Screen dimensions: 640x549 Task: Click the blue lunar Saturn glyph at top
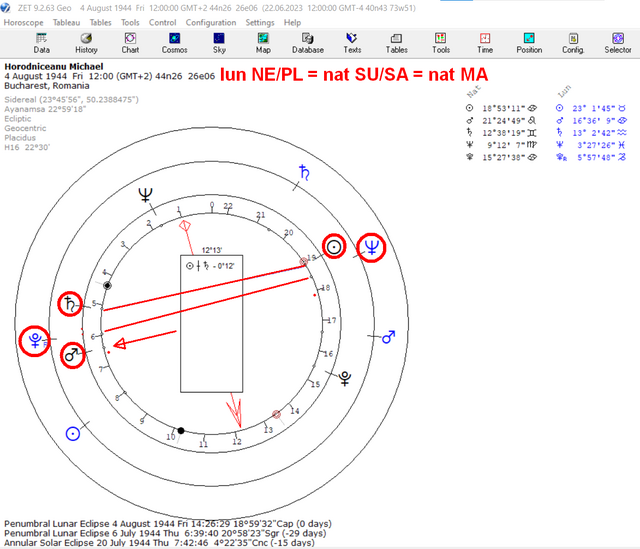(x=304, y=172)
